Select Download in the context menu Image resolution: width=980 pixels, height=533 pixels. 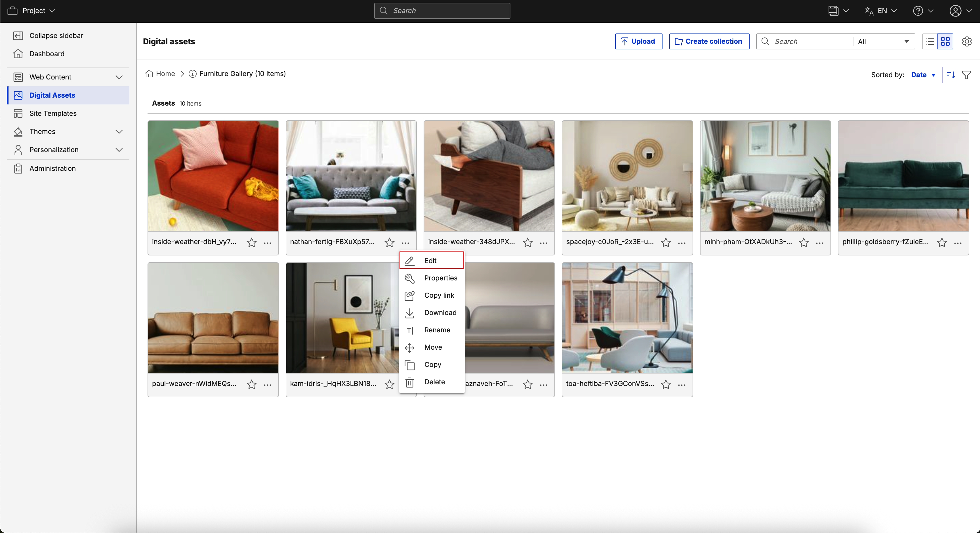pyautogui.click(x=440, y=313)
